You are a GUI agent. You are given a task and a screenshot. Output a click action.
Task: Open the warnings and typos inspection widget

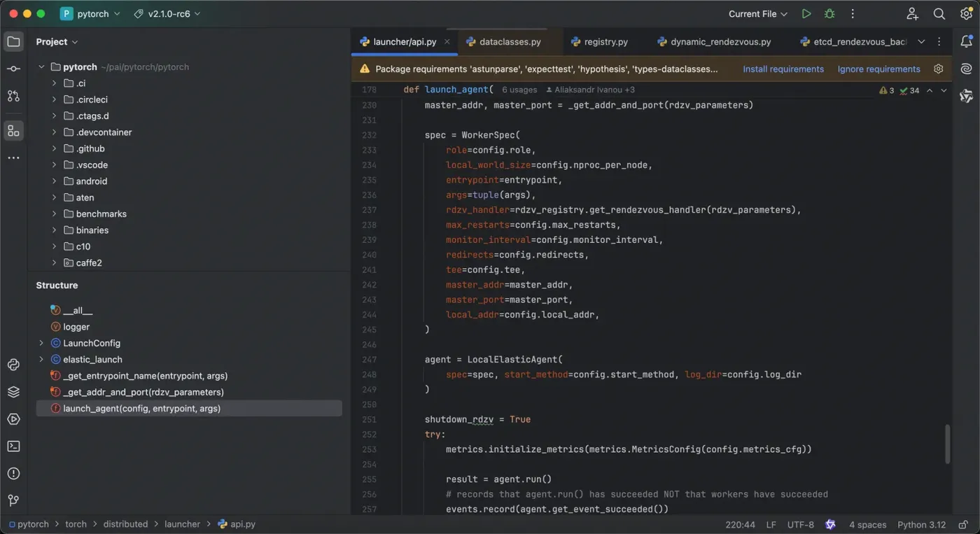(x=899, y=90)
